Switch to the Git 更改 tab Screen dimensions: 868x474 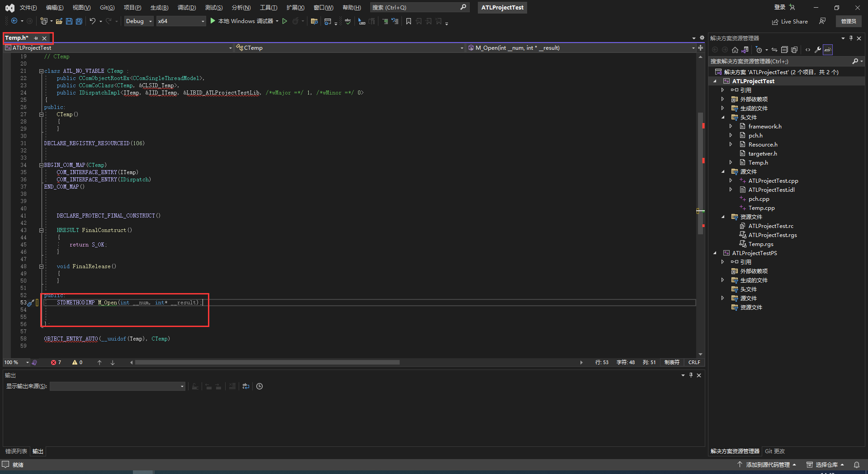(775, 451)
